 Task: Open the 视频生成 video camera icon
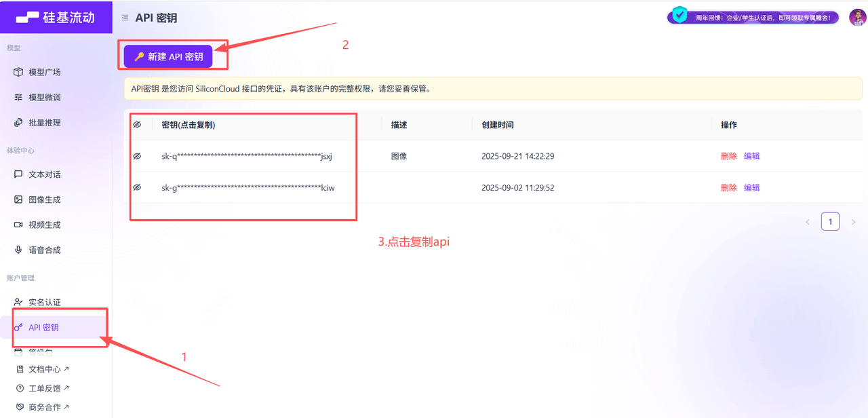point(18,225)
